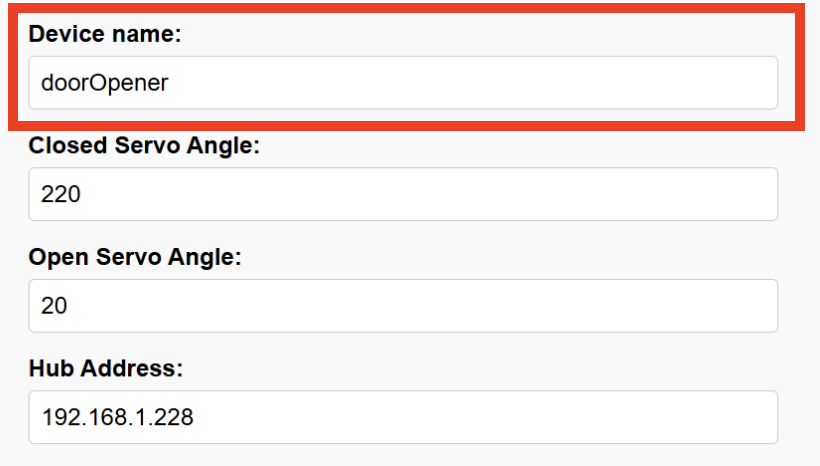Image resolution: width=820 pixels, height=466 pixels.
Task: Click the Device name input field
Action: click(x=403, y=83)
